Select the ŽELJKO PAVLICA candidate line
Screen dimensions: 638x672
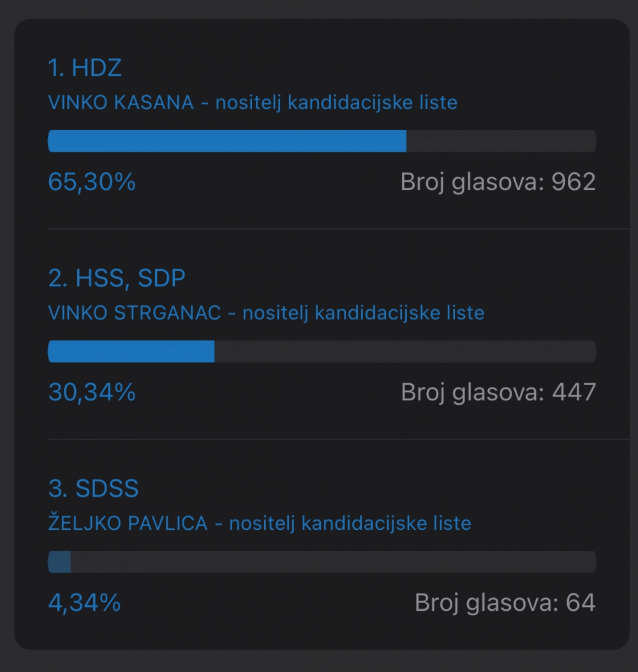pyautogui.click(x=260, y=523)
